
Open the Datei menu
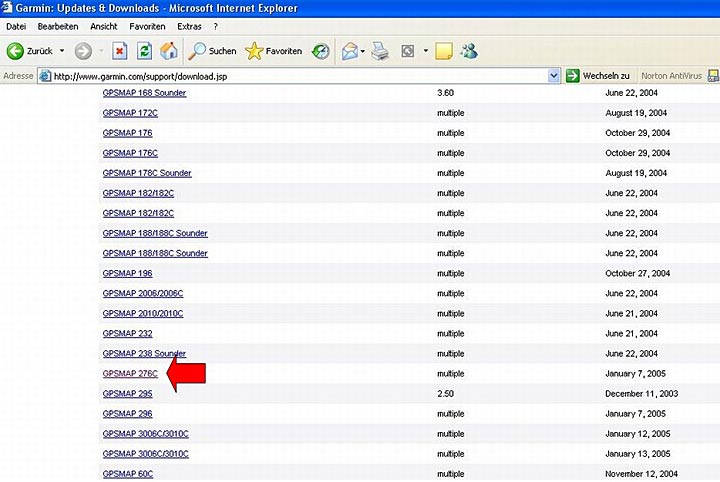pos(17,26)
